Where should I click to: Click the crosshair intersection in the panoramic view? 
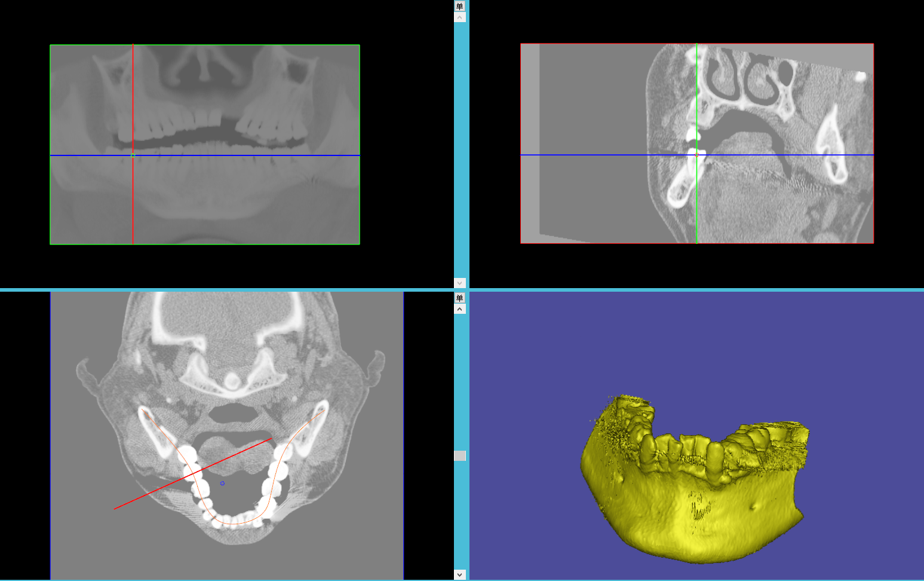pos(133,155)
